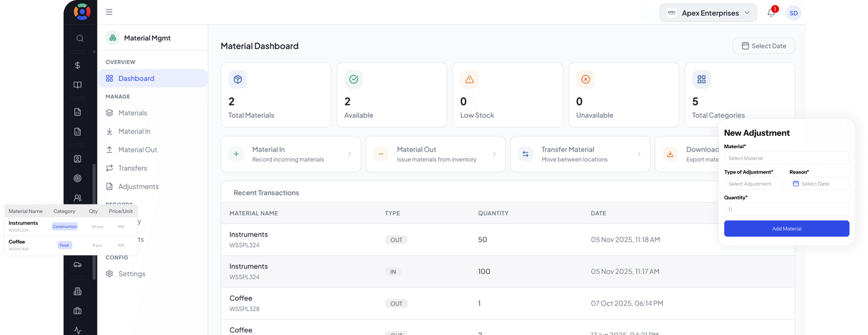Open the Select Adjustment dropdown
Viewport: 868px width, 335px height.
click(x=754, y=184)
